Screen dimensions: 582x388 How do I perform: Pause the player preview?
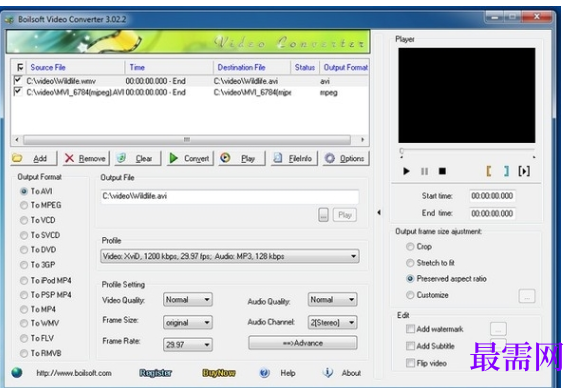tap(424, 171)
